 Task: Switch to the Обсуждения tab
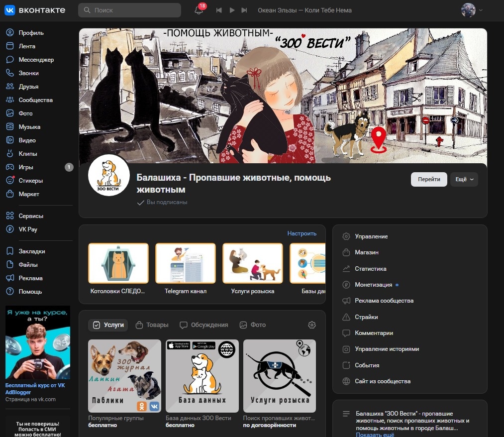(x=204, y=325)
